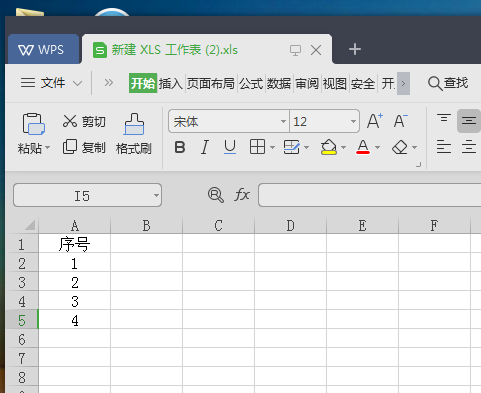
Task: Click into the formula bar input
Action: 369,195
